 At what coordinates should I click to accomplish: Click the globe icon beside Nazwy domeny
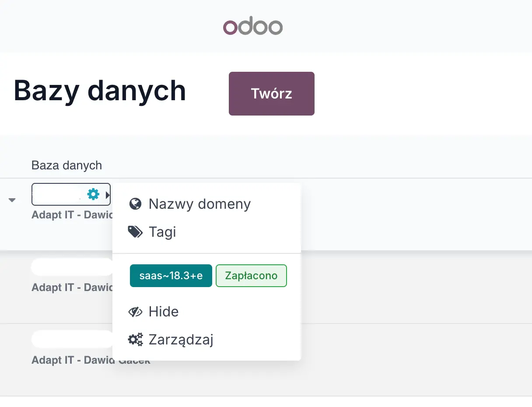coord(135,204)
